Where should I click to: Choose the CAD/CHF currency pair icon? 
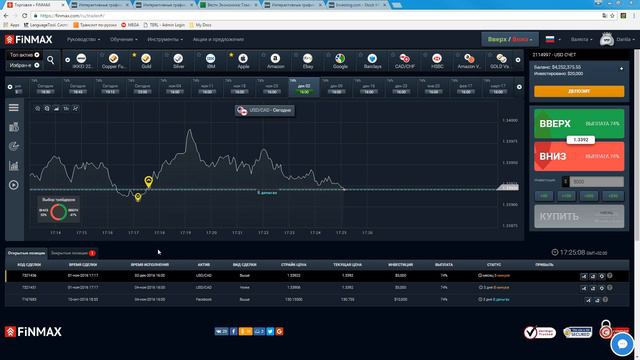pyautogui.click(x=404, y=59)
